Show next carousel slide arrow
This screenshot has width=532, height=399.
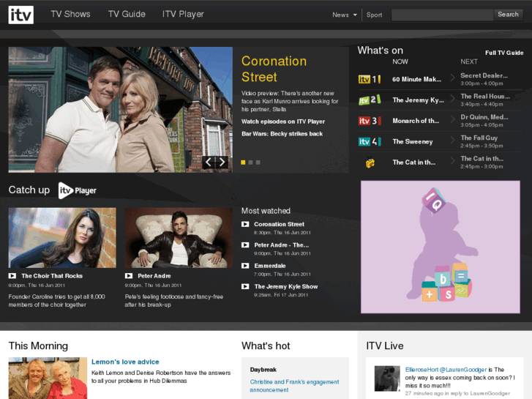[222, 162]
